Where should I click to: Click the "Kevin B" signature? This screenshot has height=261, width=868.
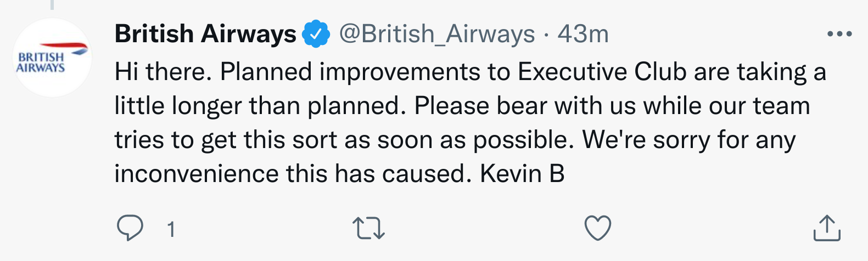(x=522, y=174)
